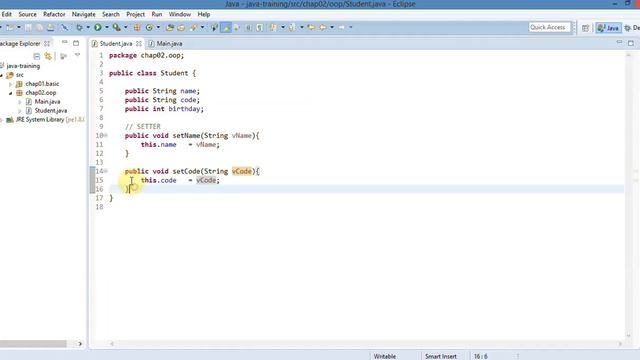Open the External Tools dropdown arrow
Viewport: 640px width, 360px height.
[126, 27]
